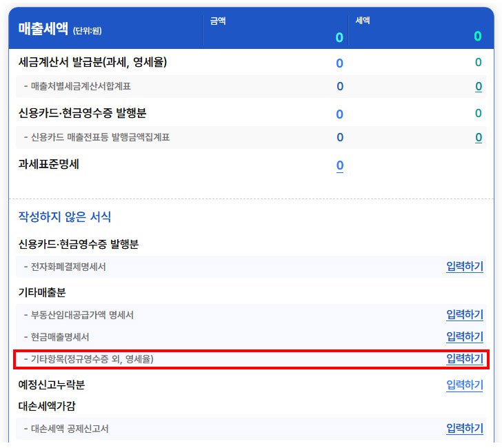Select 현금매출명세서 label
This screenshot has width=502, height=448.
[x=60, y=337]
